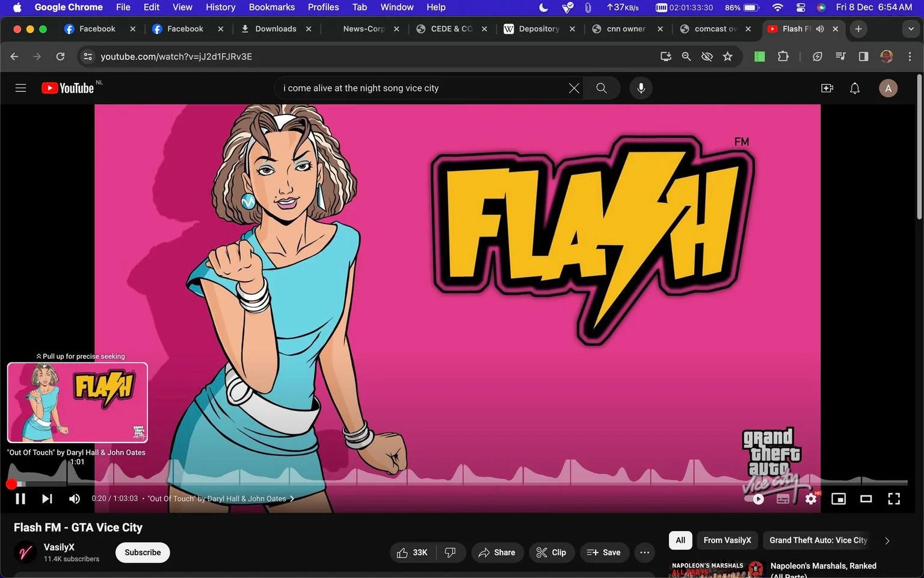Open the Create video icon
This screenshot has width=924, height=578.
827,88
